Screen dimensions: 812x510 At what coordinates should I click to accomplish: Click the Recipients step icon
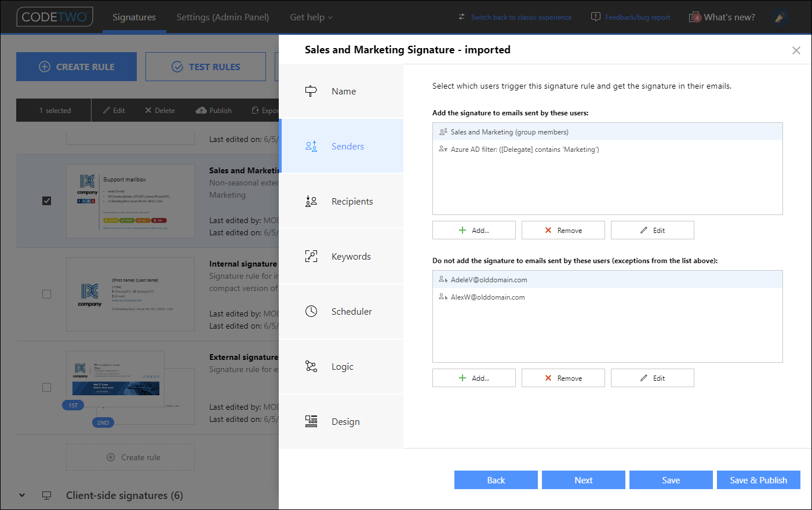(x=311, y=201)
